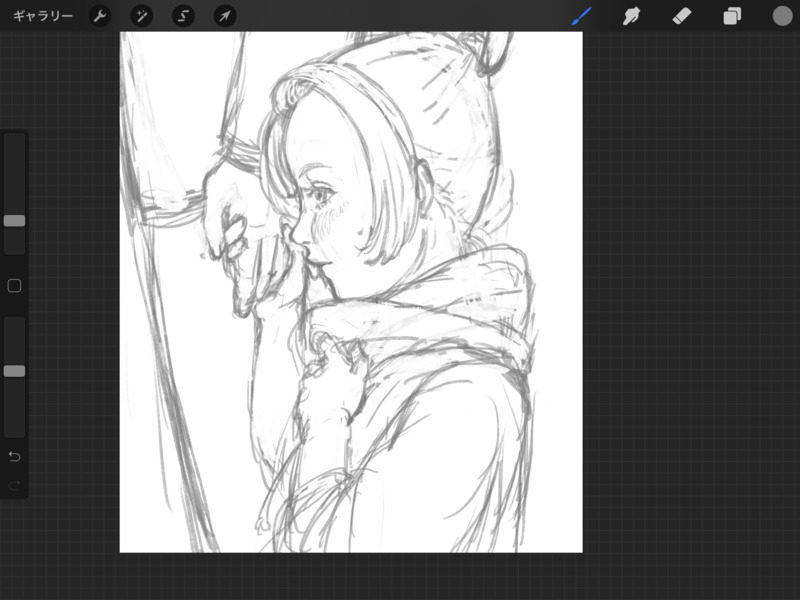Undo the last stroke
This screenshot has height=600, width=800.
tap(14, 456)
